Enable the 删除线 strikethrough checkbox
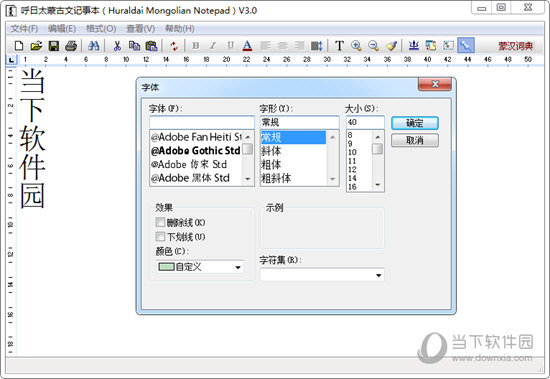Viewport: 550px width, 379px height. 160,222
